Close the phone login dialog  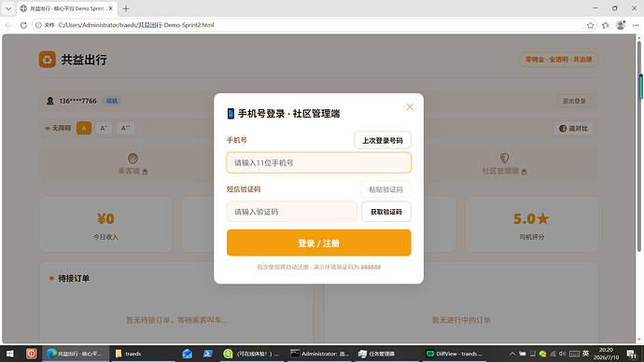click(410, 106)
